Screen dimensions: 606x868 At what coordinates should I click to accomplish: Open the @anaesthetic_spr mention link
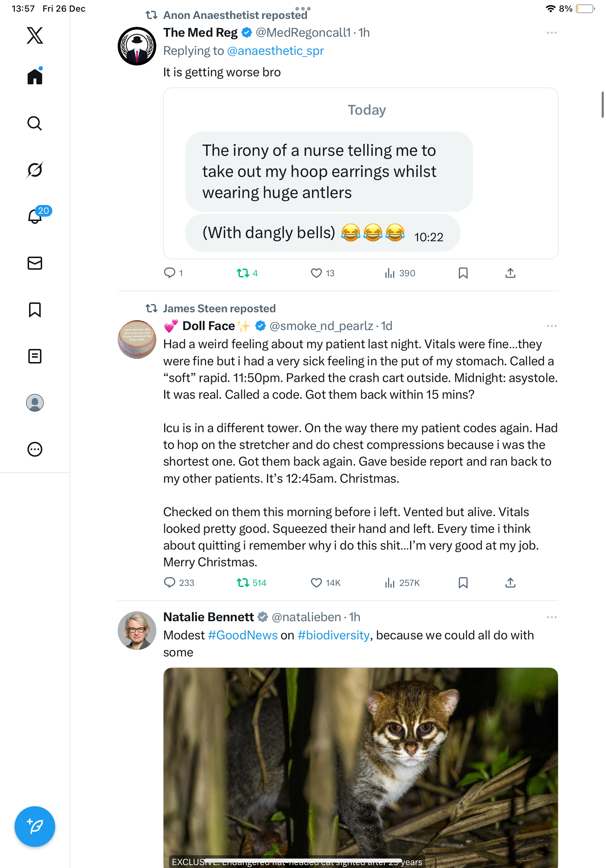coord(275,51)
